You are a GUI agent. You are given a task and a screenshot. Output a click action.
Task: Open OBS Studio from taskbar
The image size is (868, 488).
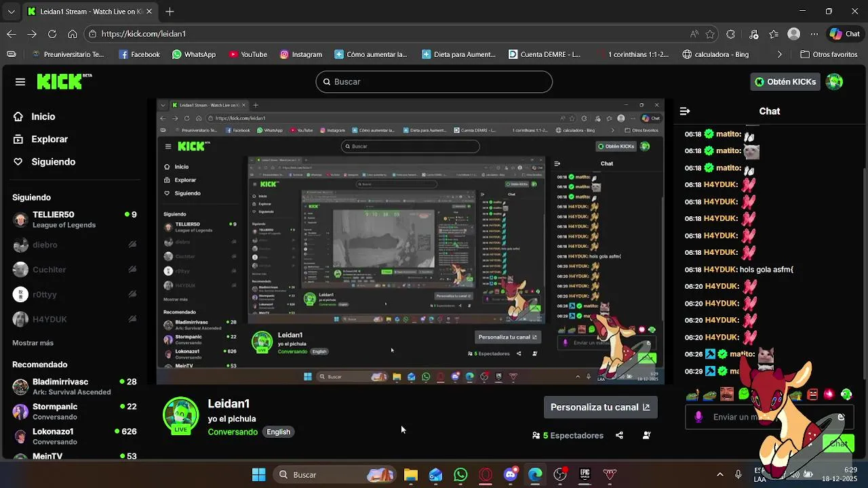[560, 474]
